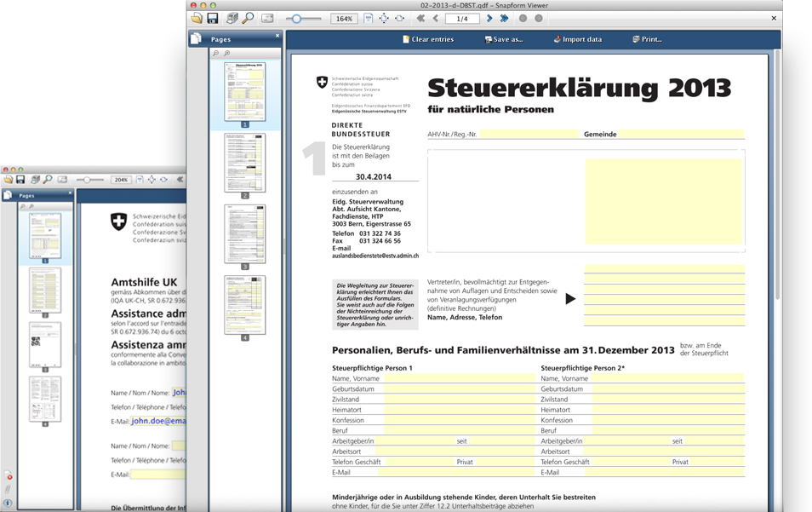Click the zoom slider knob next to 164%
The image size is (812, 512).
point(295,18)
